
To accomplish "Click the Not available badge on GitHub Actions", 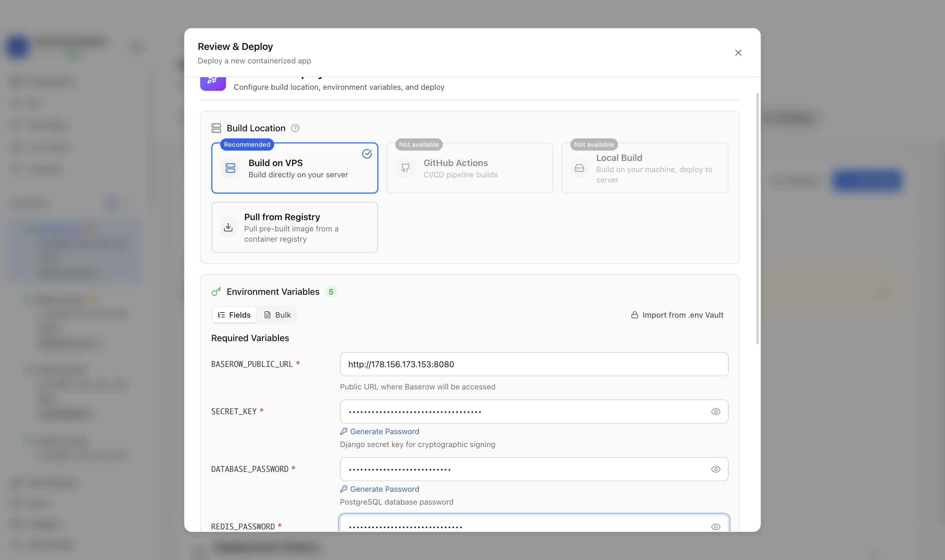I will click(419, 145).
